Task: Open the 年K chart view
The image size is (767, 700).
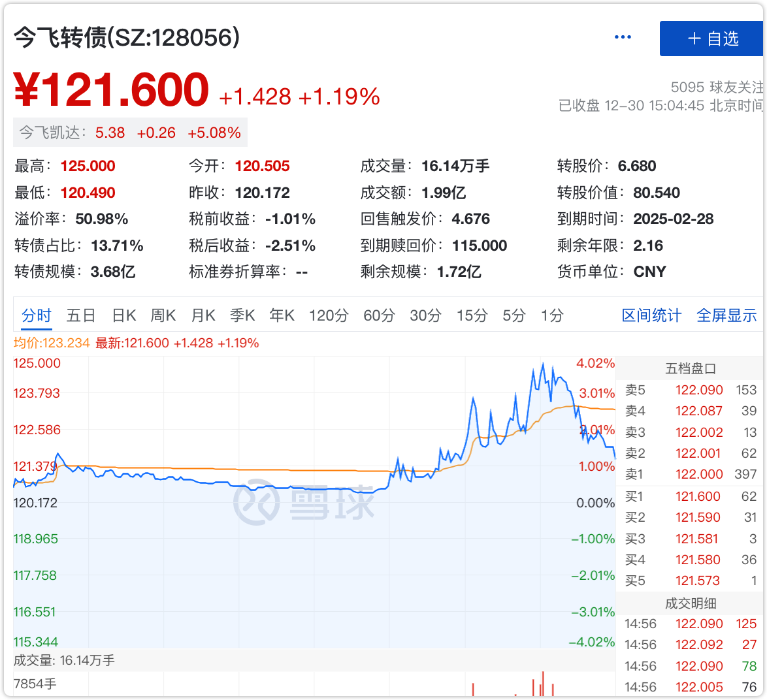Action: 282,316
